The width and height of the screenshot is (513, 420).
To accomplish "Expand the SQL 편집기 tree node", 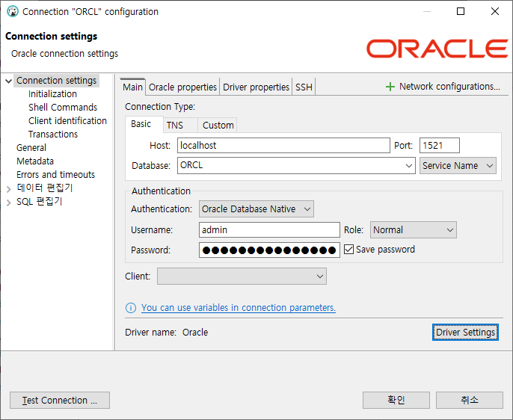I will pyautogui.click(x=8, y=203).
